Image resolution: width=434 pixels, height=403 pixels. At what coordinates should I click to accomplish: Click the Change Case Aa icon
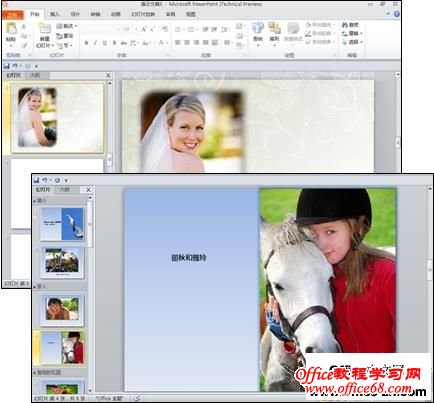point(146,43)
